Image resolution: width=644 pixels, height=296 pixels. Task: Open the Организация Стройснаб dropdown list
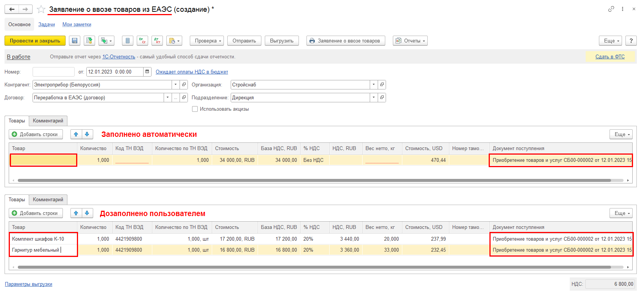point(374,85)
